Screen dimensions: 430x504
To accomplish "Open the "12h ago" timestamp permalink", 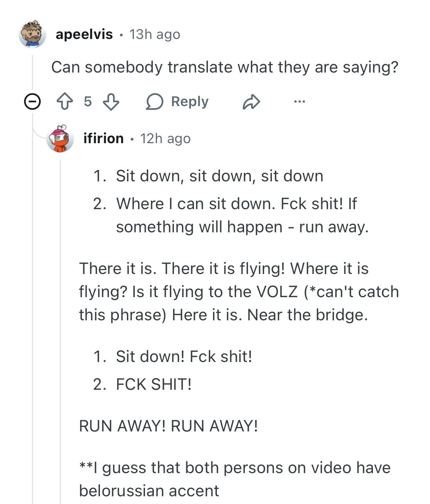I will click(165, 138).
